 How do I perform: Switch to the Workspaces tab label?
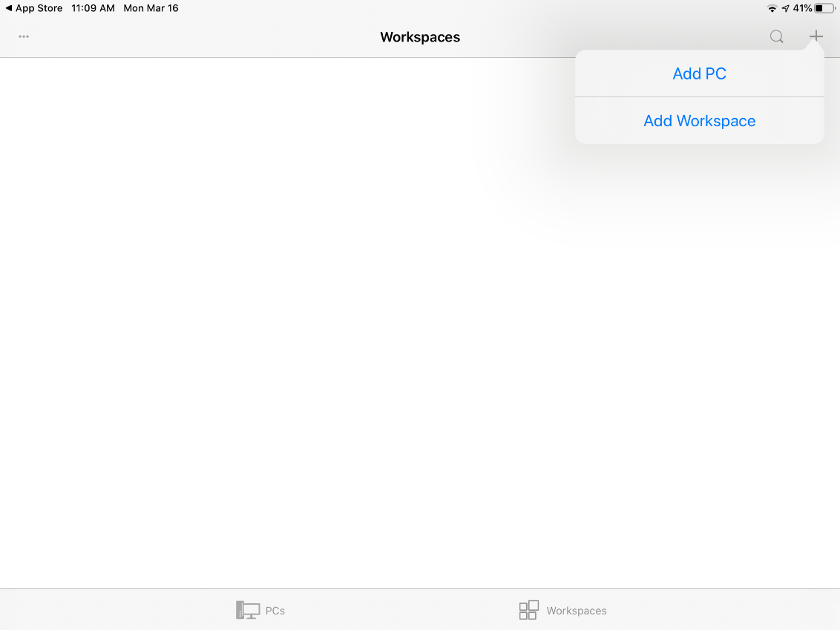pos(577,611)
